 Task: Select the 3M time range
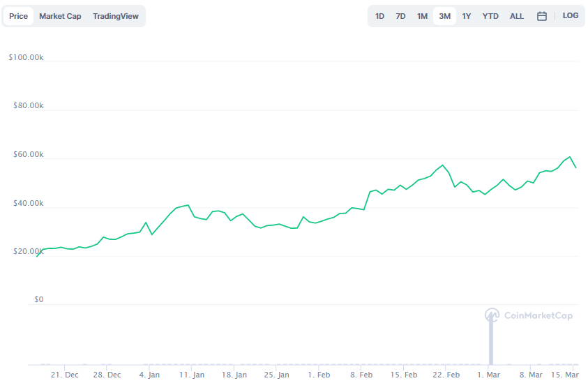click(445, 16)
